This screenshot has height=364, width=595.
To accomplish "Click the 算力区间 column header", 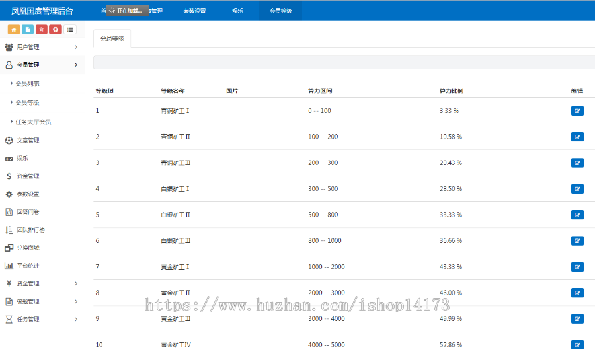I will coord(320,91).
